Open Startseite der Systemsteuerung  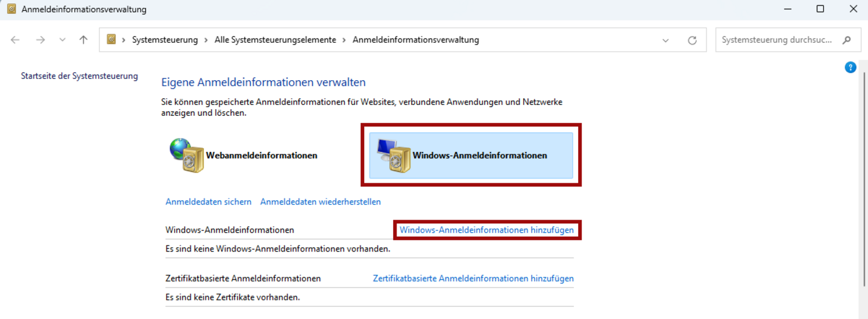[x=80, y=76]
